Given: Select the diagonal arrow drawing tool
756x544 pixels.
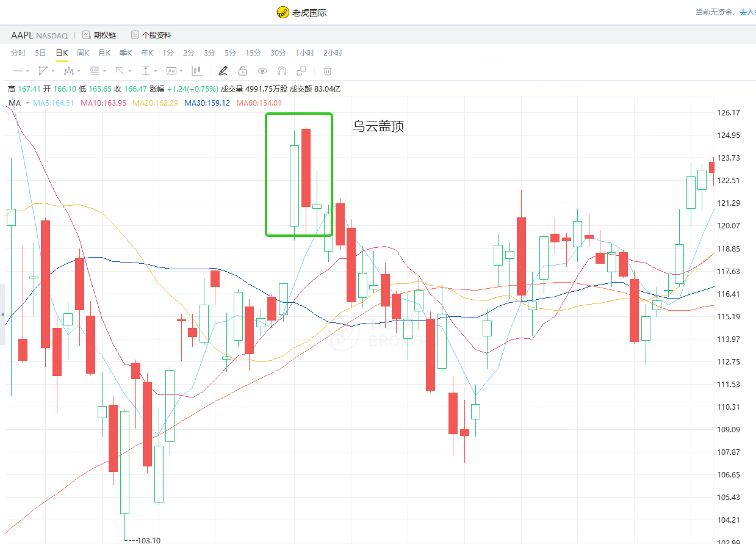Looking at the screenshot, I should tap(120, 71).
